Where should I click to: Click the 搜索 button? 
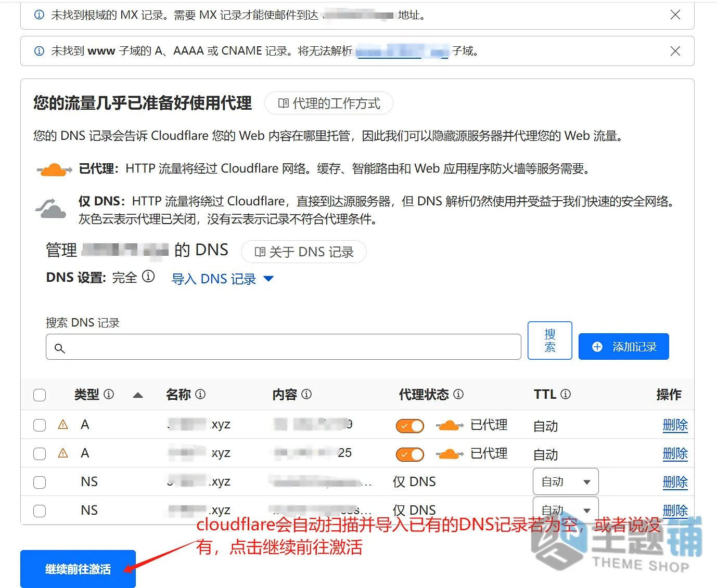[x=550, y=341]
